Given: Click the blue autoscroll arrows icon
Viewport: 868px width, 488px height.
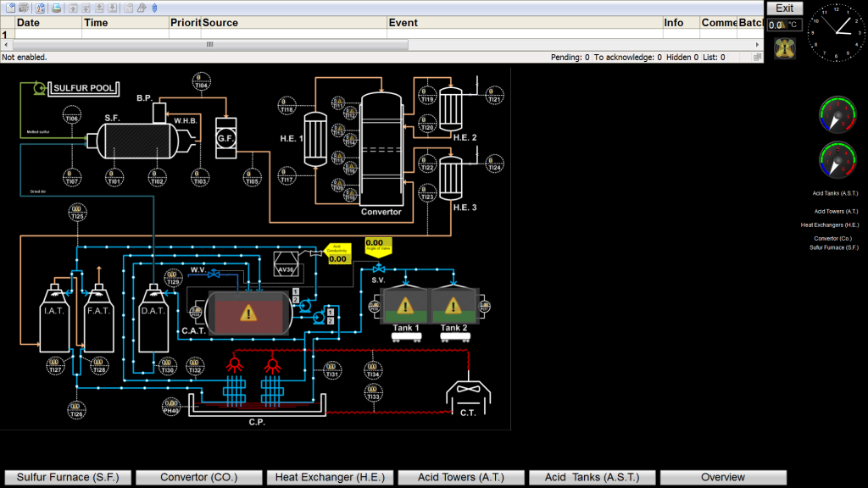Looking at the screenshot, I should tap(154, 8).
